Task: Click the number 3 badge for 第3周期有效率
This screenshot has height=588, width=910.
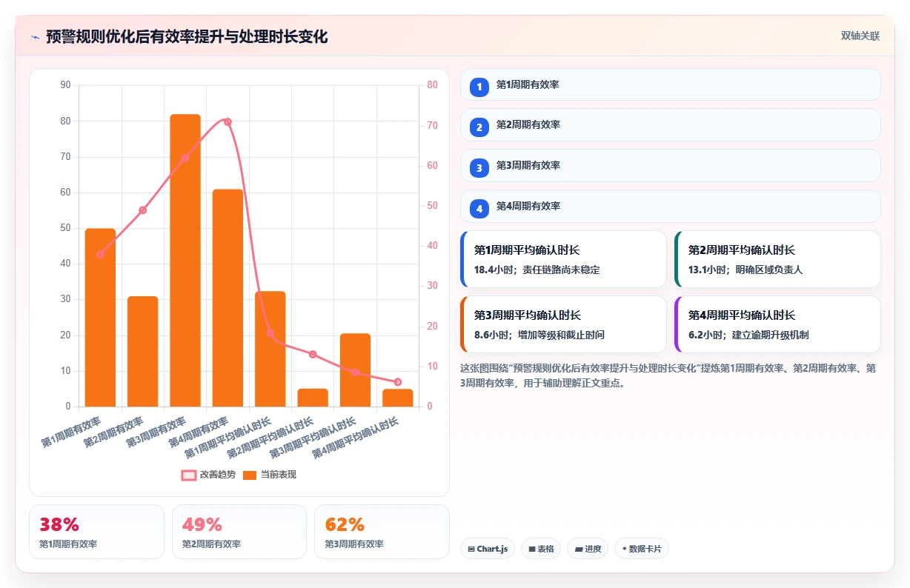Action: pyautogui.click(x=479, y=168)
